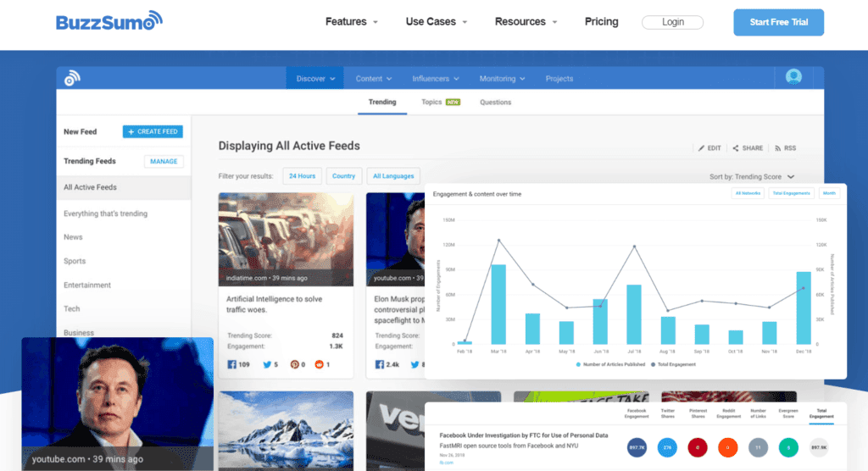Viewport: 868px width, 471px height.
Task: Toggle the All Languages filter
Action: 393,176
